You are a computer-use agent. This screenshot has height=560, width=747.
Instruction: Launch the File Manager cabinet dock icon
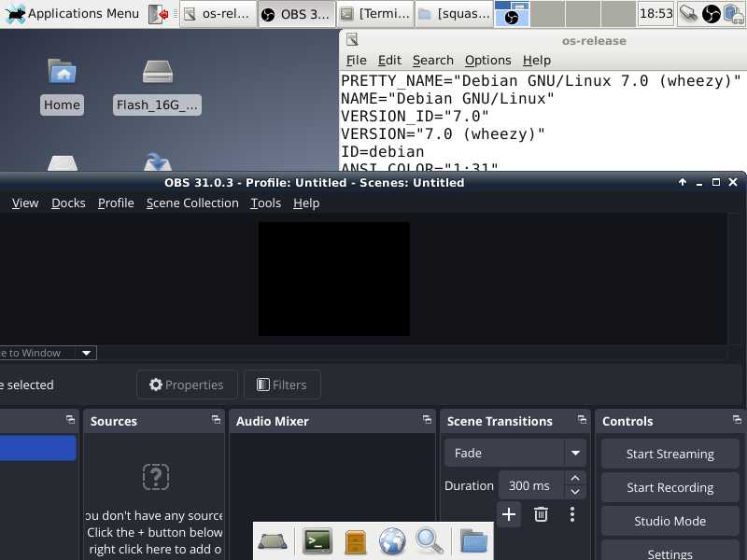click(356, 541)
